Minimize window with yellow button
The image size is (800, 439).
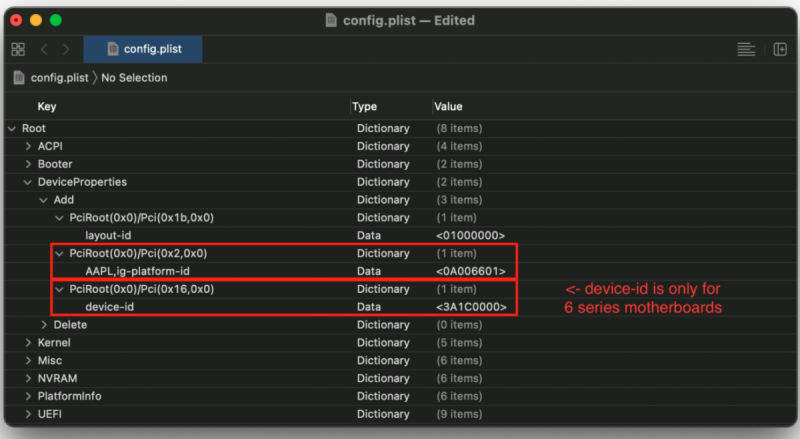click(36, 20)
